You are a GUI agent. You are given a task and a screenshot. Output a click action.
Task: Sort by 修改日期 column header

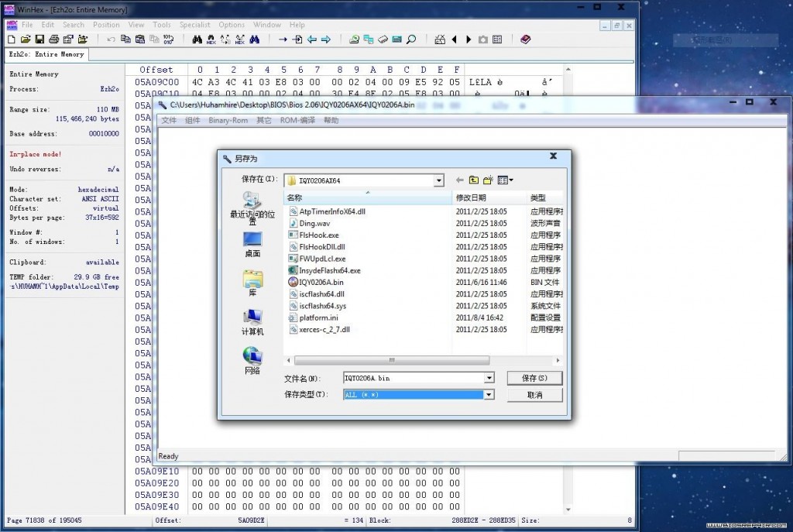pyautogui.click(x=489, y=197)
